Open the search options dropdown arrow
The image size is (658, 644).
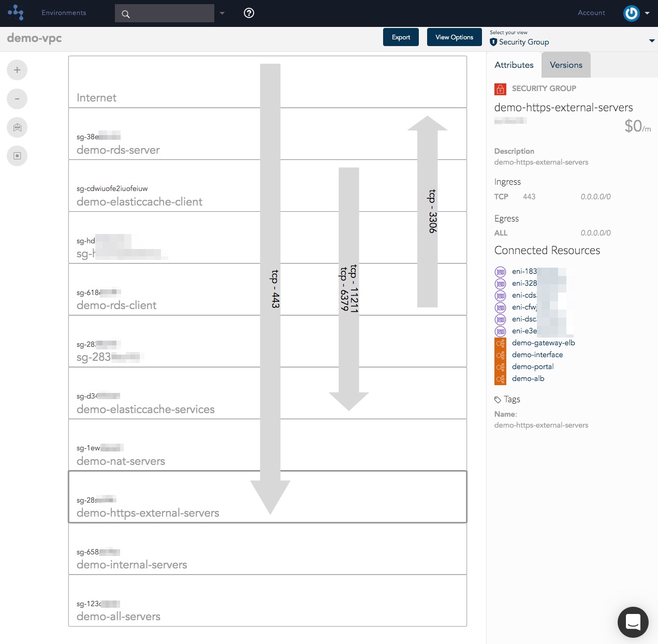coord(222,13)
